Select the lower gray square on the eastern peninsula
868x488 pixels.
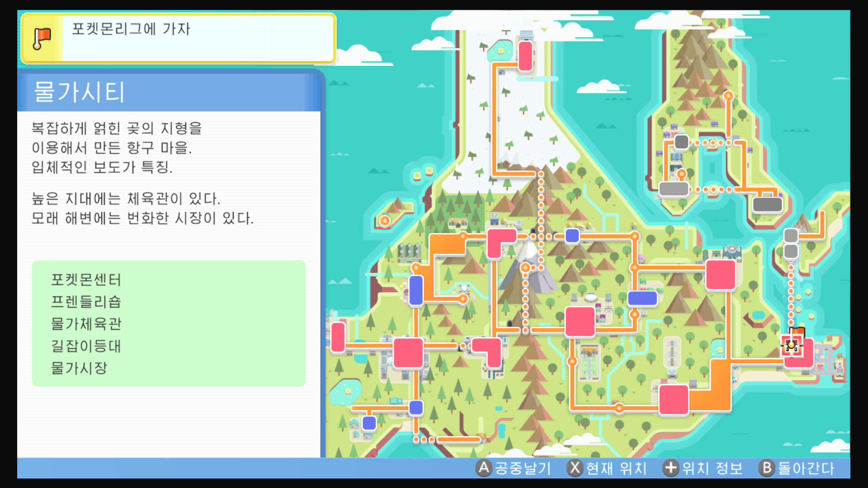[x=791, y=251]
